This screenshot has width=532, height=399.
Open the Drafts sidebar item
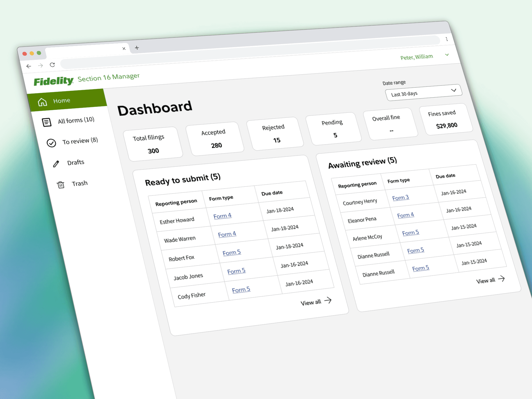76,162
